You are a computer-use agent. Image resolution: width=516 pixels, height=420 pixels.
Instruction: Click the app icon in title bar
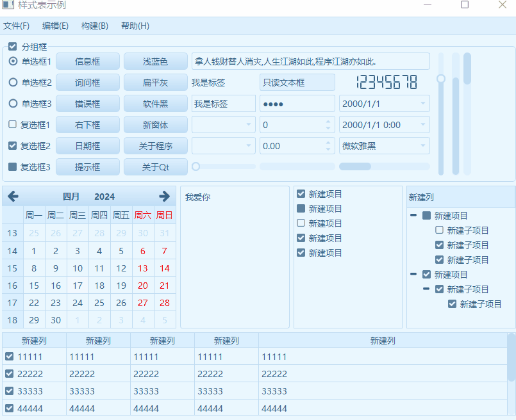click(x=8, y=4)
